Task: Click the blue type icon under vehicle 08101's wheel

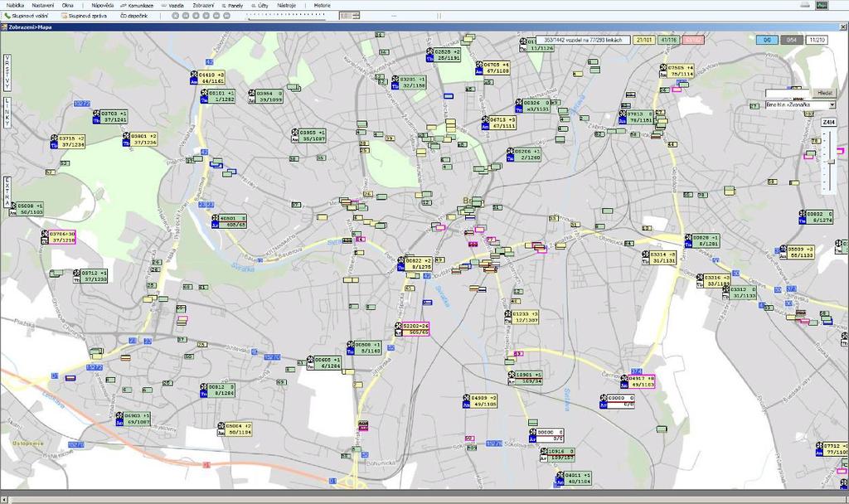Action: [x=204, y=99]
